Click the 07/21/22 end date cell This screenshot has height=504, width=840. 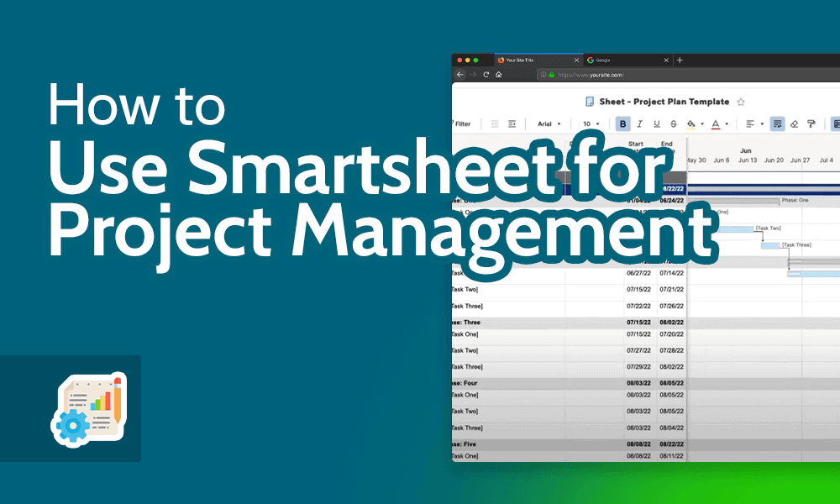[x=672, y=289]
